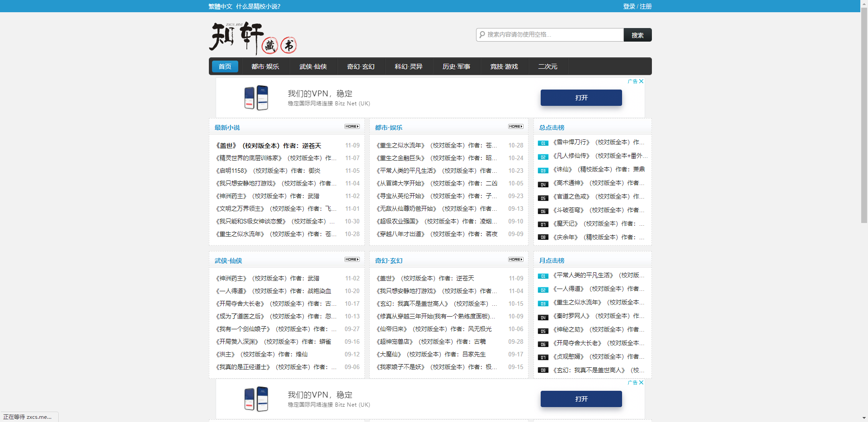Select the 历史·军事 category tab
Viewport: 868px width, 422px height.
pos(457,66)
